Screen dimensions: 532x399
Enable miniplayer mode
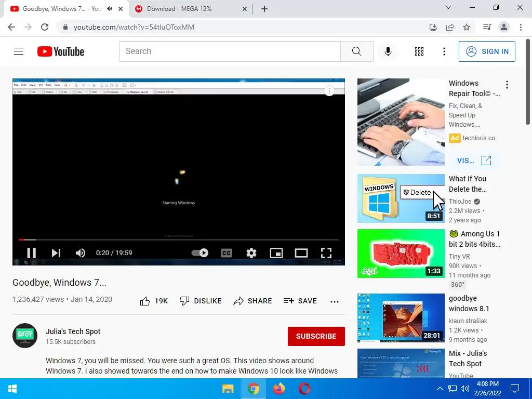pos(276,253)
